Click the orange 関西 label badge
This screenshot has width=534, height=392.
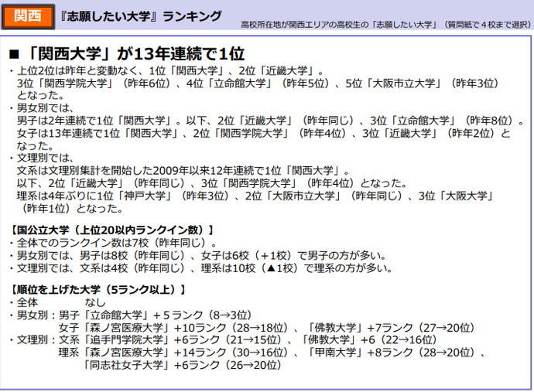28,16
